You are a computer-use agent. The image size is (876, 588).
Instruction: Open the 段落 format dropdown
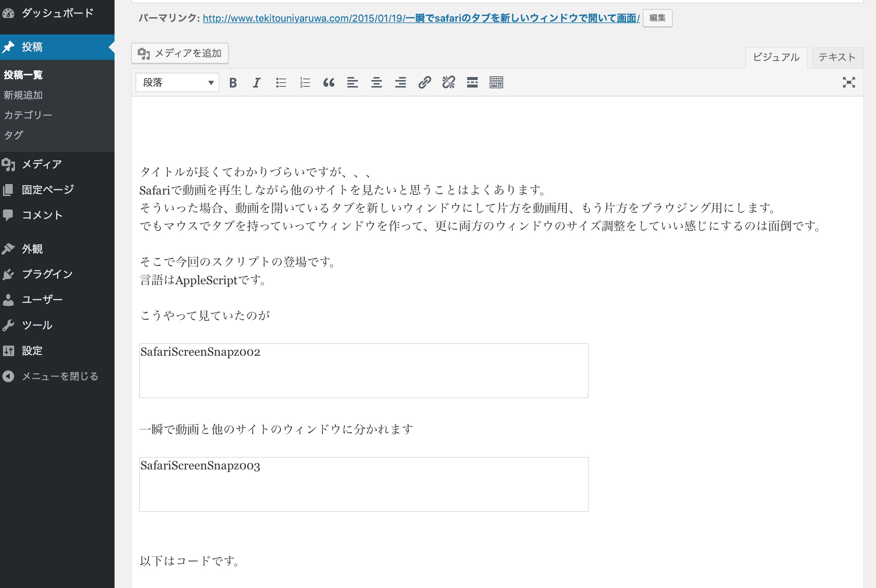[x=177, y=83]
